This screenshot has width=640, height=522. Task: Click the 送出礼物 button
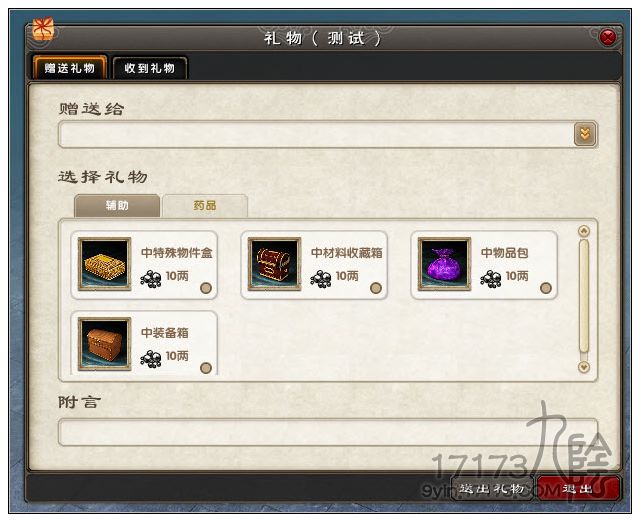[492, 488]
